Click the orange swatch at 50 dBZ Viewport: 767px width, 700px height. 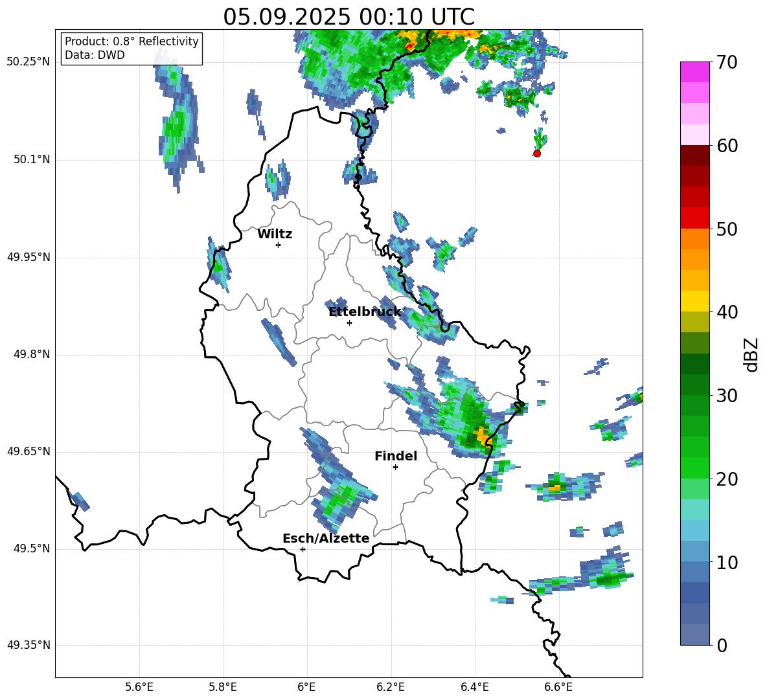pyautogui.click(x=694, y=238)
